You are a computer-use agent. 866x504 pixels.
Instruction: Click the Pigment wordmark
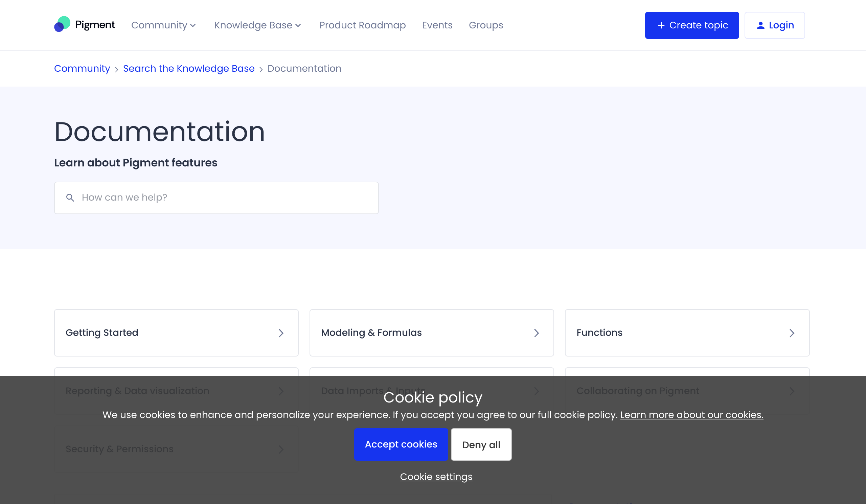point(95,25)
